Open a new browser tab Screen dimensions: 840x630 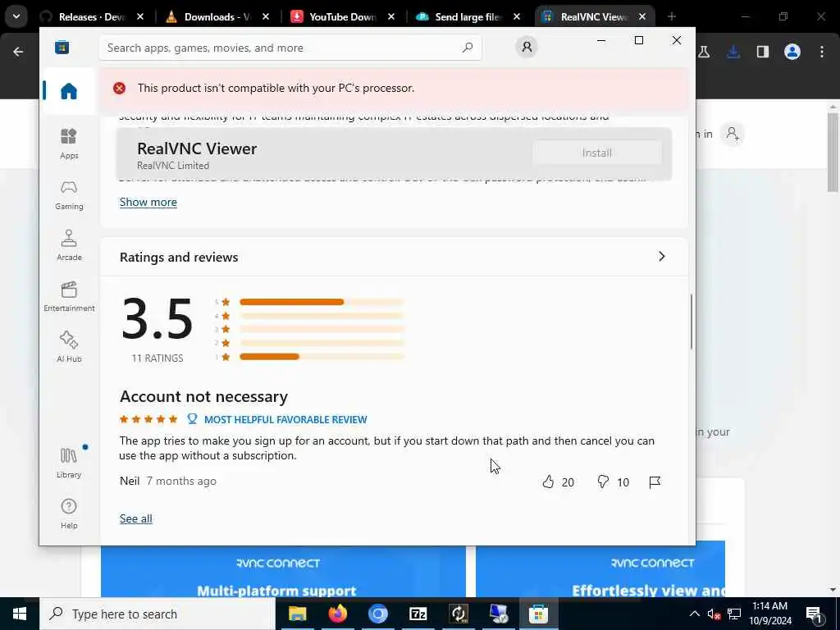[x=671, y=16]
